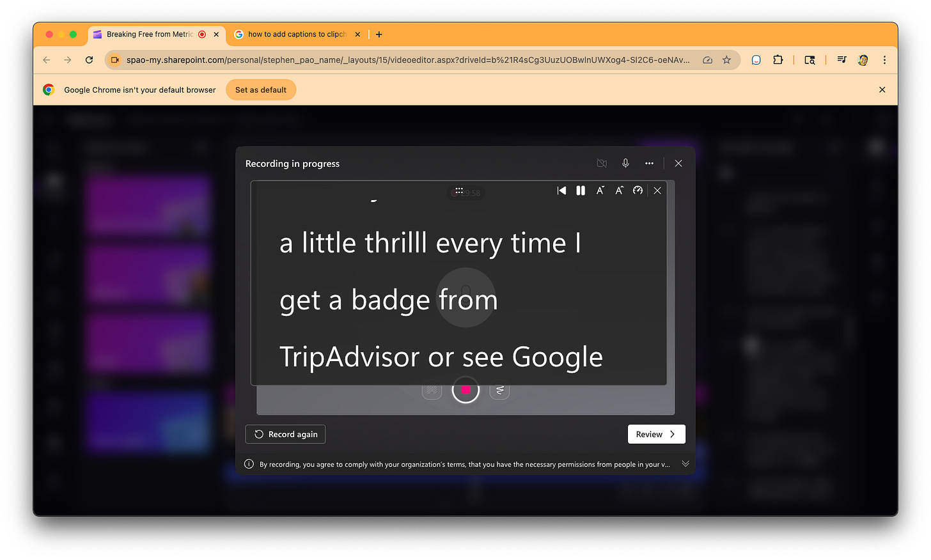Go forward in browser history
The image size is (931, 560).
(x=68, y=60)
